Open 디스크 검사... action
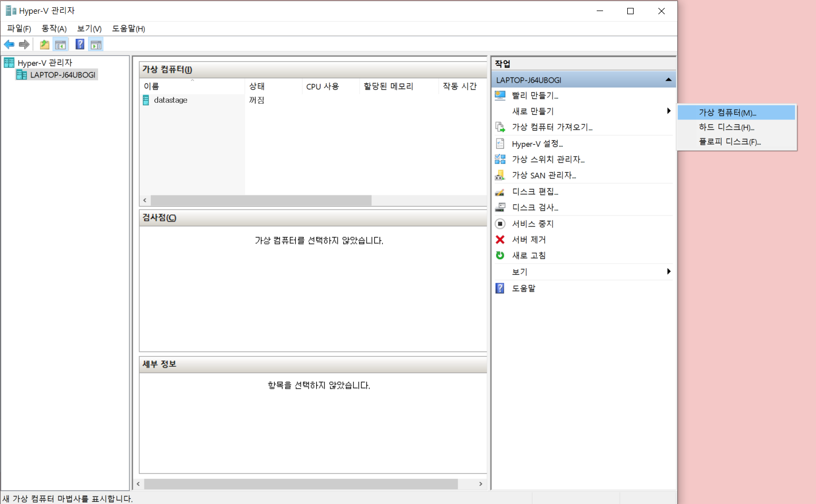816x504 pixels. (535, 207)
